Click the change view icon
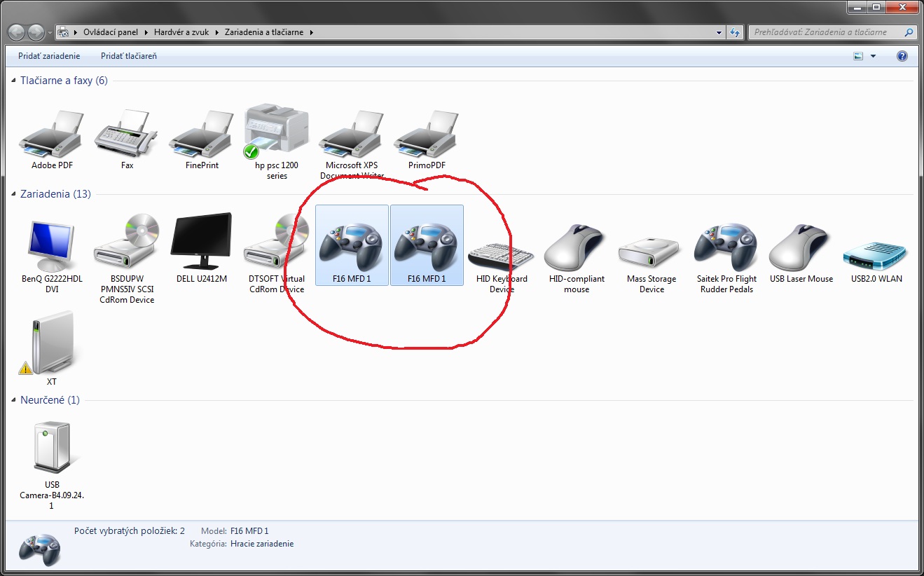Viewport: 924px width, 576px height. pyautogui.click(x=858, y=56)
